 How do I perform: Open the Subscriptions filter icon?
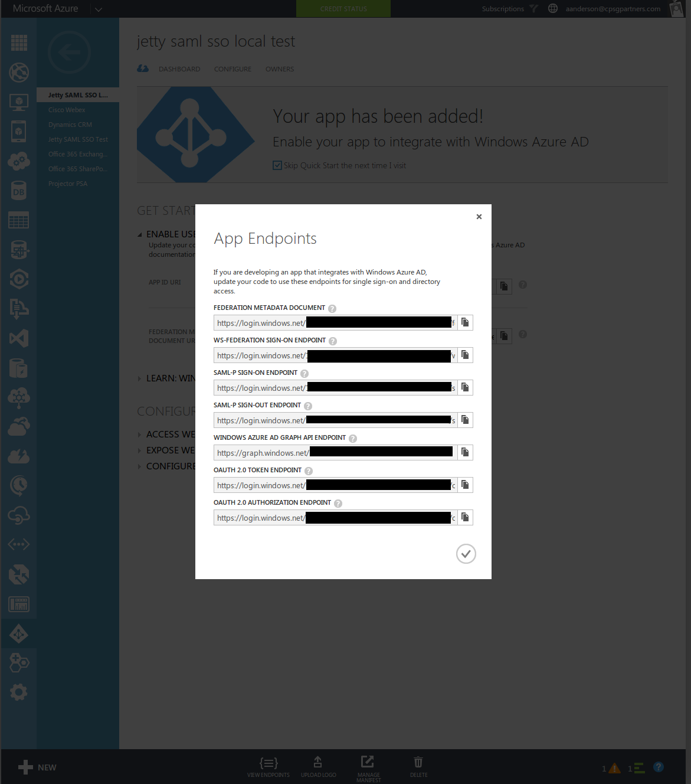[534, 8]
